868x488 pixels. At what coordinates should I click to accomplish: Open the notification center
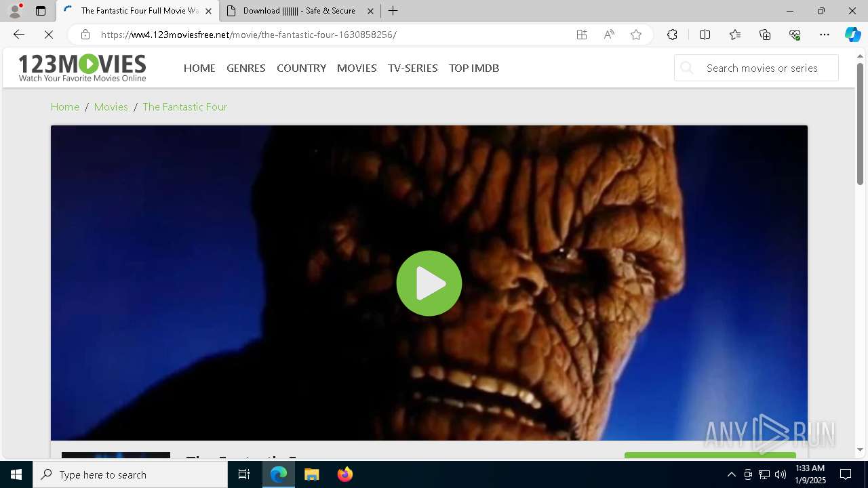846,474
